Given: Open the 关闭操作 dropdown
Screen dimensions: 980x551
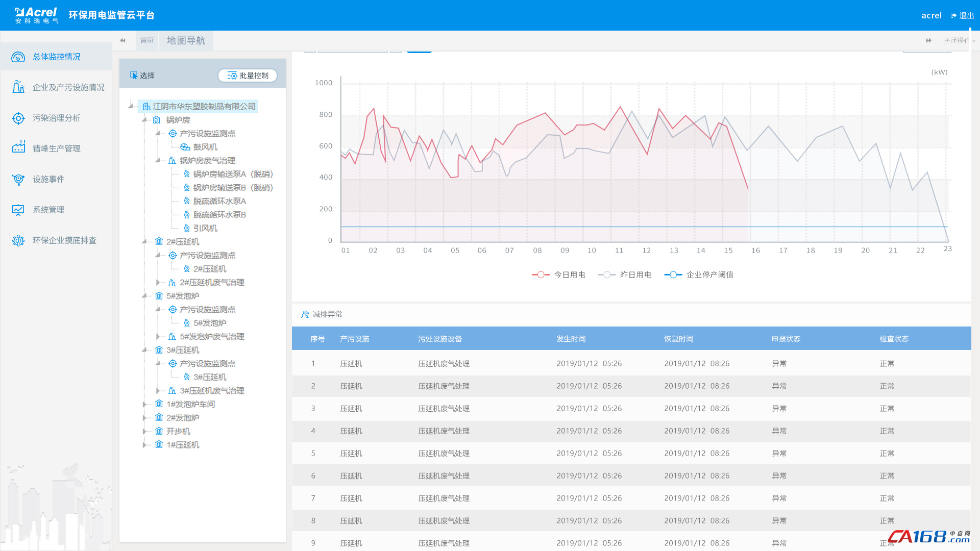Looking at the screenshot, I should click(x=959, y=40).
